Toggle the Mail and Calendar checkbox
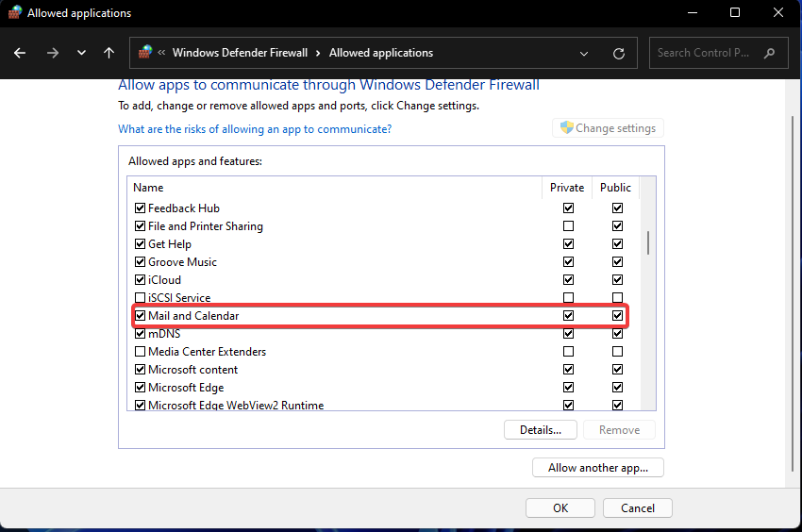Screen dimensions: 802x532 [140, 316]
